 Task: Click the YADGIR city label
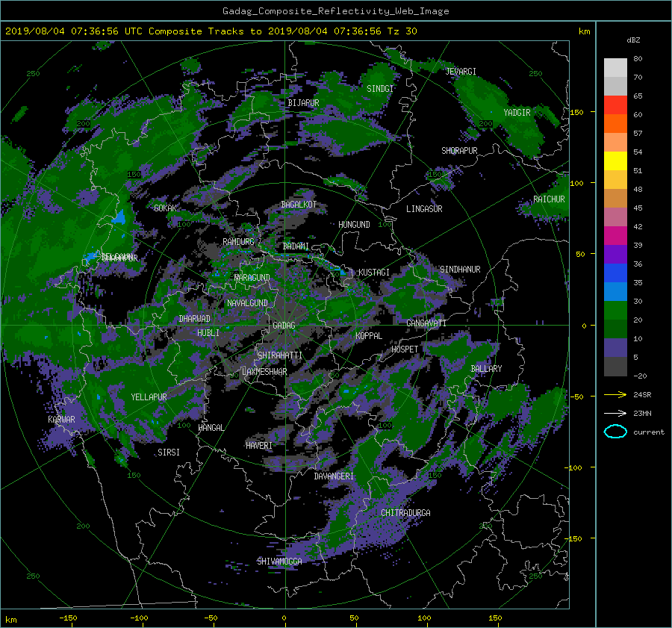click(x=517, y=113)
